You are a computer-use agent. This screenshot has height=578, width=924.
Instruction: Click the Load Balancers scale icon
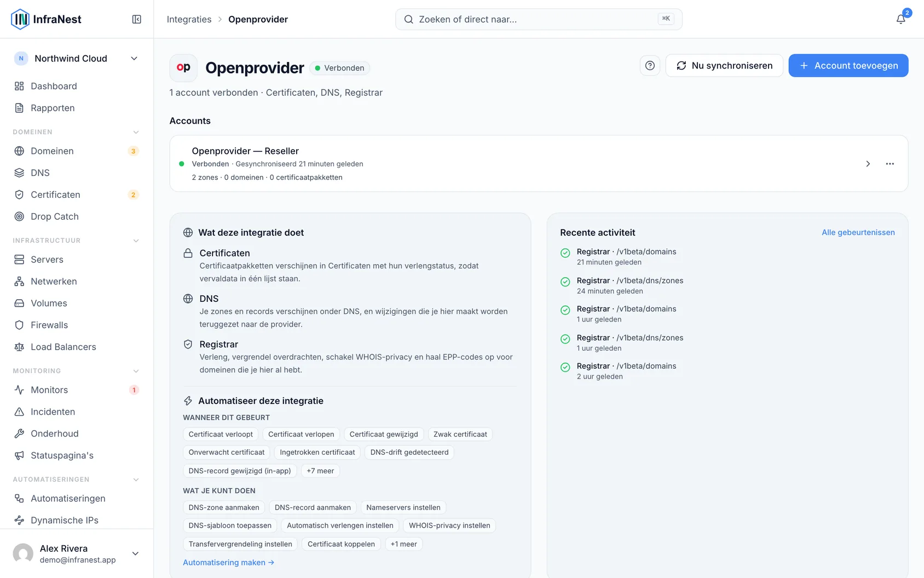pyautogui.click(x=19, y=347)
